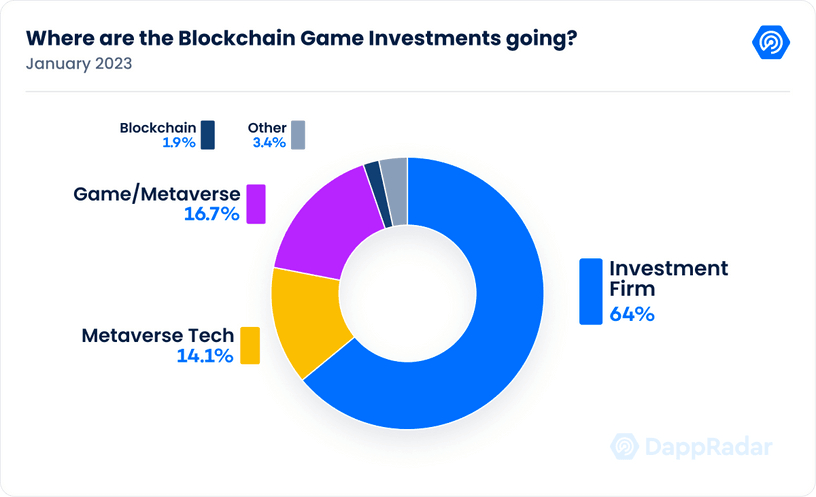Select the thin navy Blockchain donut slice
816x497 pixels.
point(377,195)
